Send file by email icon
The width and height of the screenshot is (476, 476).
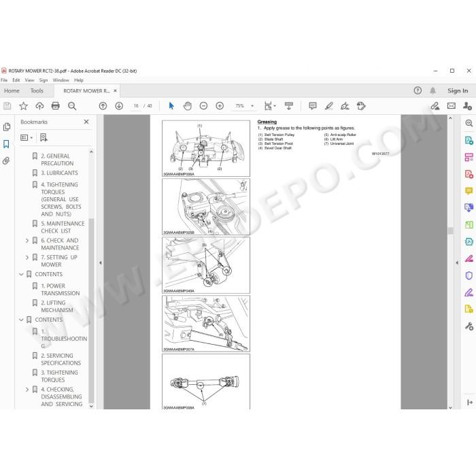point(452,106)
